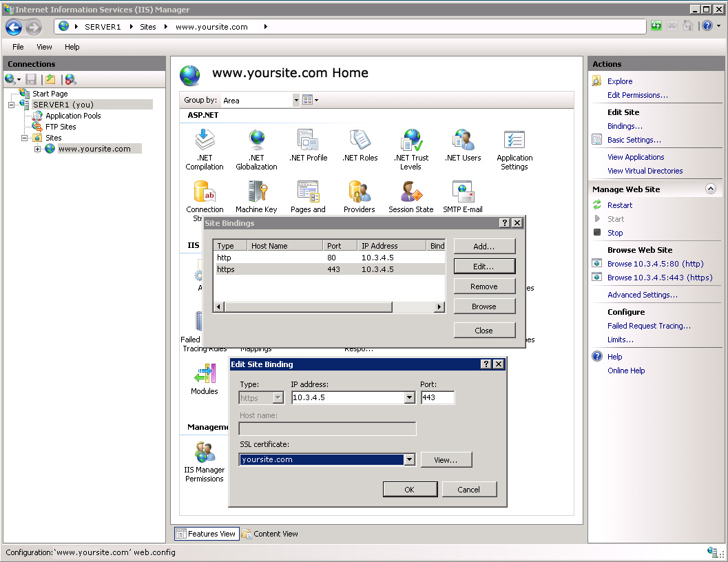The height and width of the screenshot is (562, 728).
Task: Click Edit Site Binding help question button
Action: coord(486,364)
